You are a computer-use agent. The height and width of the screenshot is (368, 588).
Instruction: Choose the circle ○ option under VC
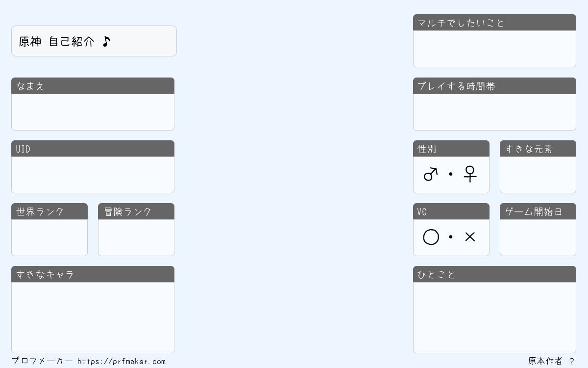tap(431, 237)
